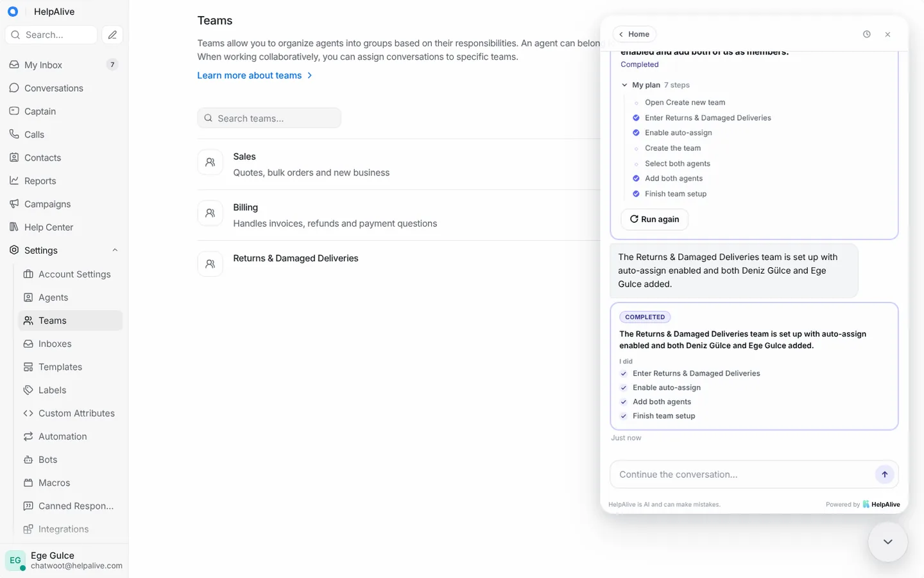Open the Sales team row
The image size is (924, 578).
click(399, 164)
